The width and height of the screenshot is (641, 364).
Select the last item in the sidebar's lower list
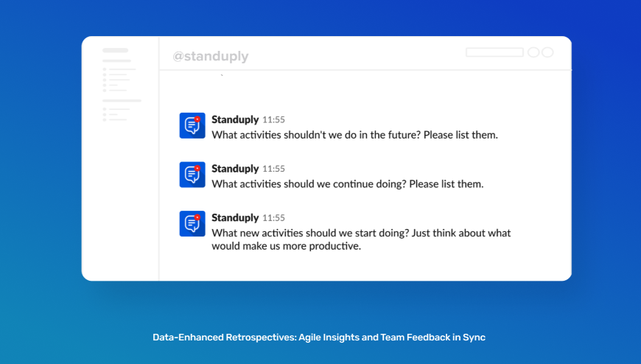[x=115, y=119]
